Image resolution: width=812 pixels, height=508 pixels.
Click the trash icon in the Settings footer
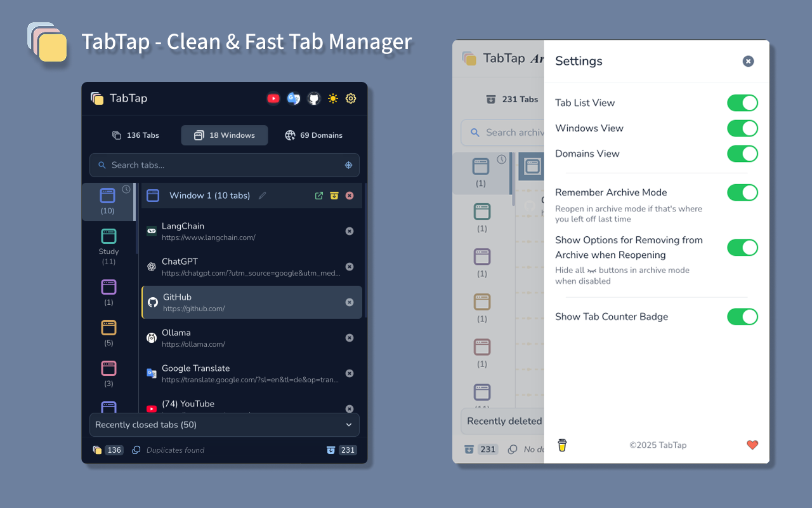(561, 445)
